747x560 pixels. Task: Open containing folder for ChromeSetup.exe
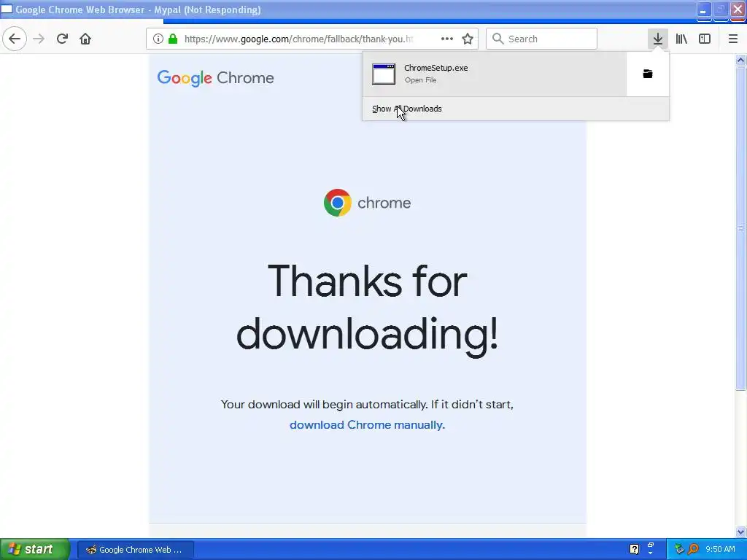(x=648, y=74)
